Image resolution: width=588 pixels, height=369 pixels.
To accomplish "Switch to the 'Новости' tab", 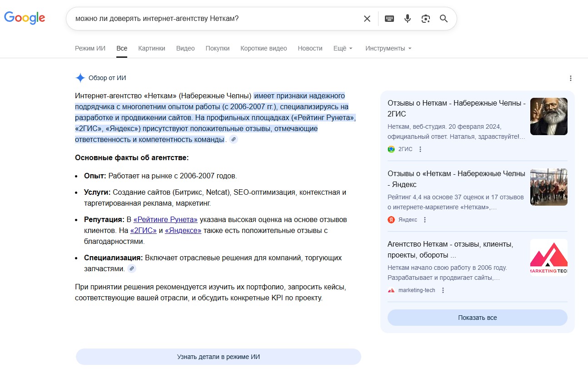I will click(310, 48).
